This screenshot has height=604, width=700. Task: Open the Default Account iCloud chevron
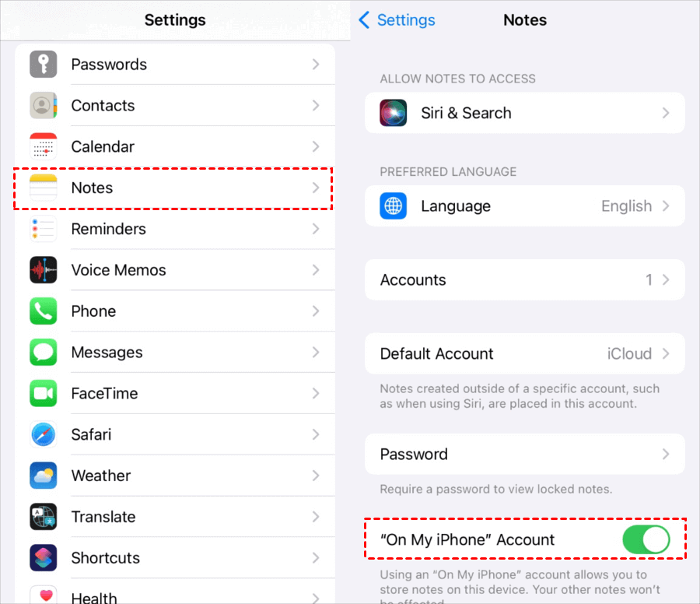point(666,353)
